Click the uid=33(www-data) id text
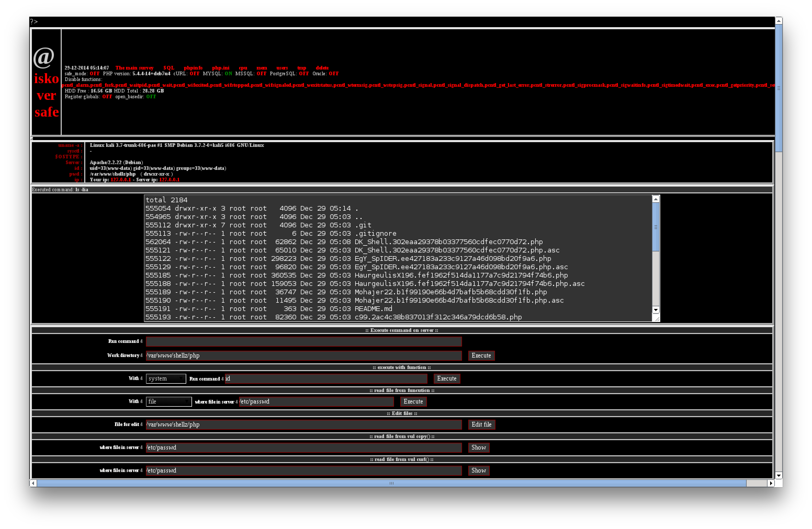Viewport: 812px width, 529px height. [158, 168]
